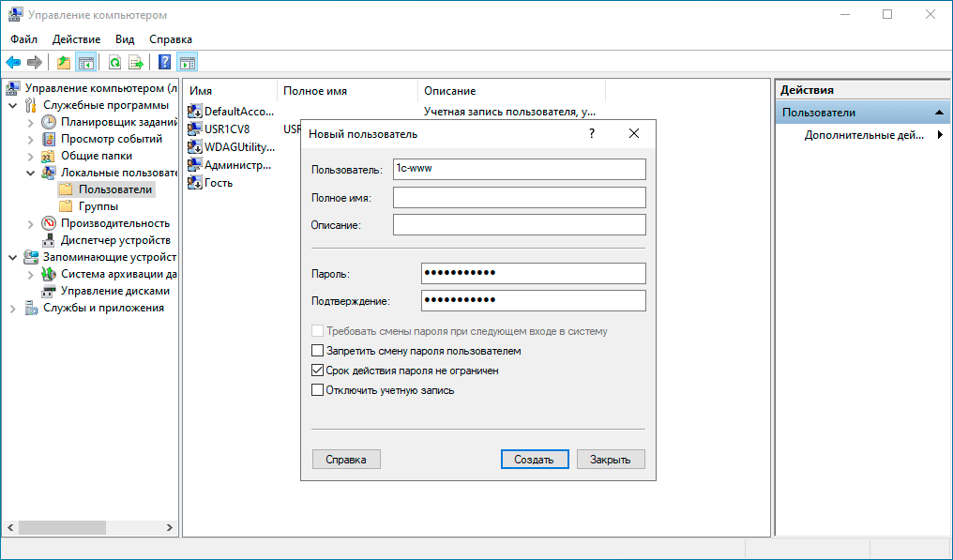Click the Диспетчер устройств icon
Viewport: 953px width, 560px height.
click(49, 240)
